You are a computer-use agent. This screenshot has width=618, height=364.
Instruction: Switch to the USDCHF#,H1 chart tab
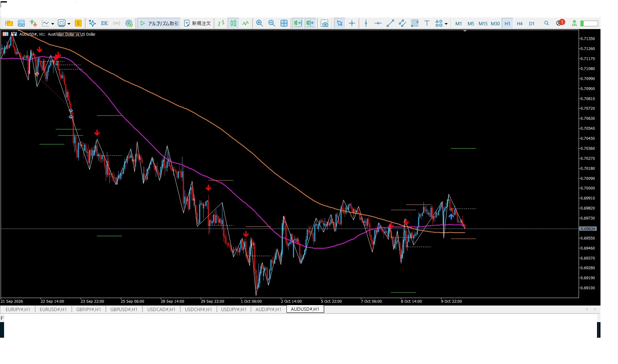tap(198, 309)
